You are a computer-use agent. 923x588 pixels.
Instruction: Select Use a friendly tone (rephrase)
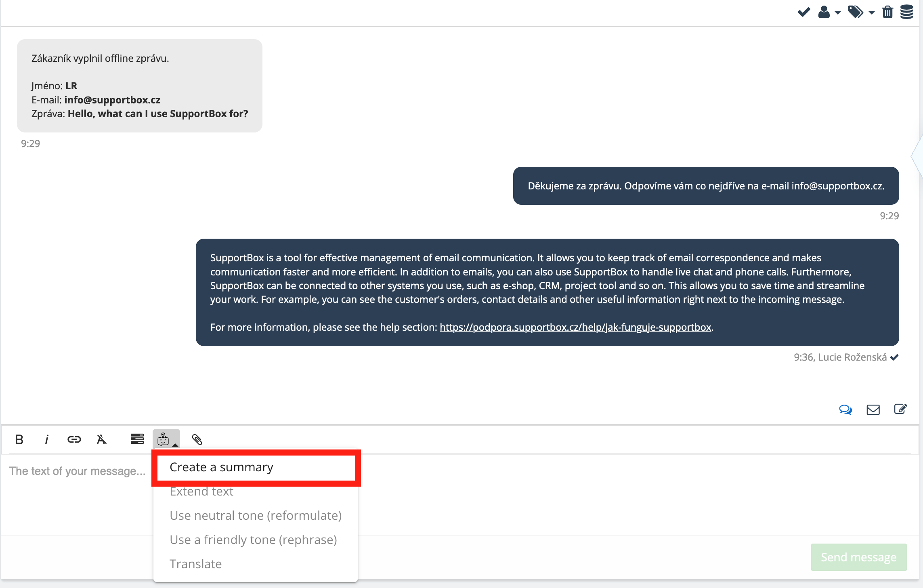(253, 540)
